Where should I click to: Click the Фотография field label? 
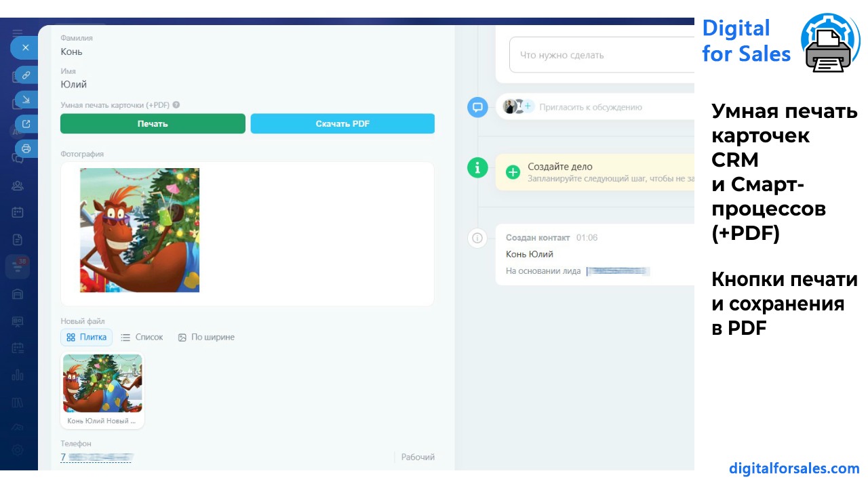click(x=81, y=155)
